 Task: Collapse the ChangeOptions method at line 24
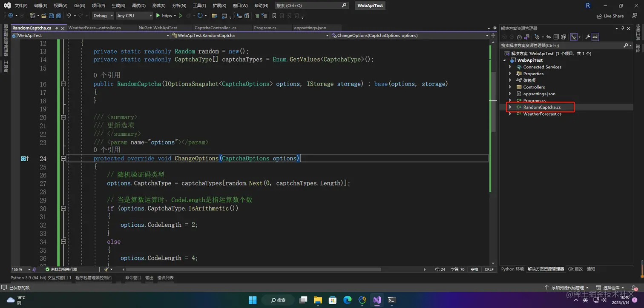pyautogui.click(x=63, y=158)
